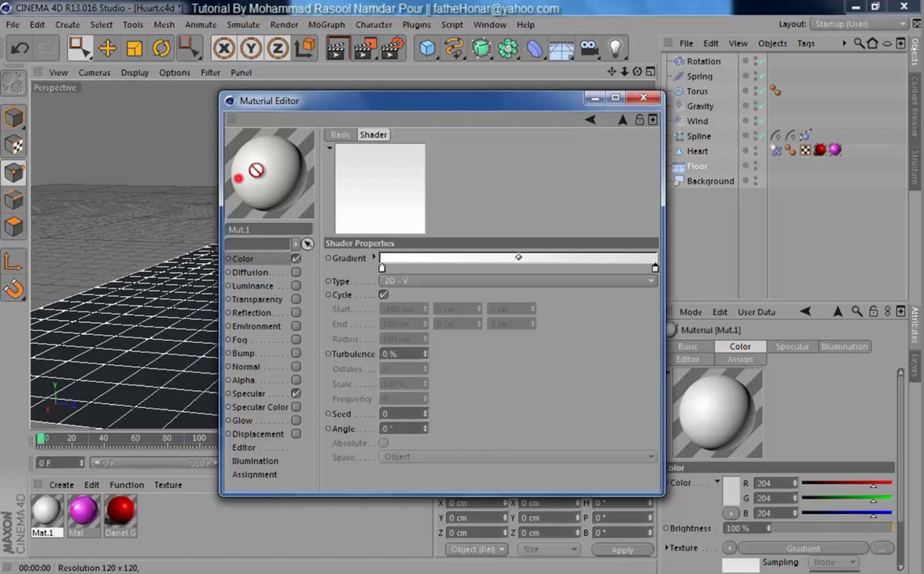Click the Undo arrow icon

coord(19,49)
